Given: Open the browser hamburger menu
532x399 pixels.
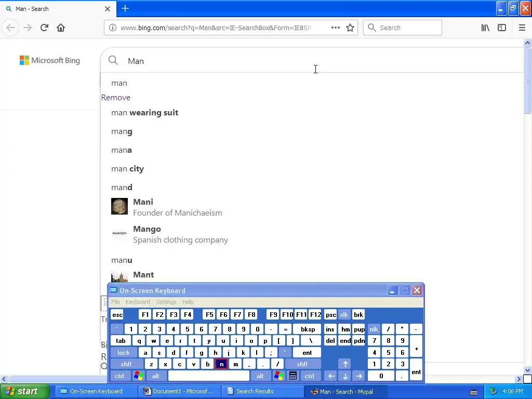Looking at the screenshot, I should (x=522, y=28).
